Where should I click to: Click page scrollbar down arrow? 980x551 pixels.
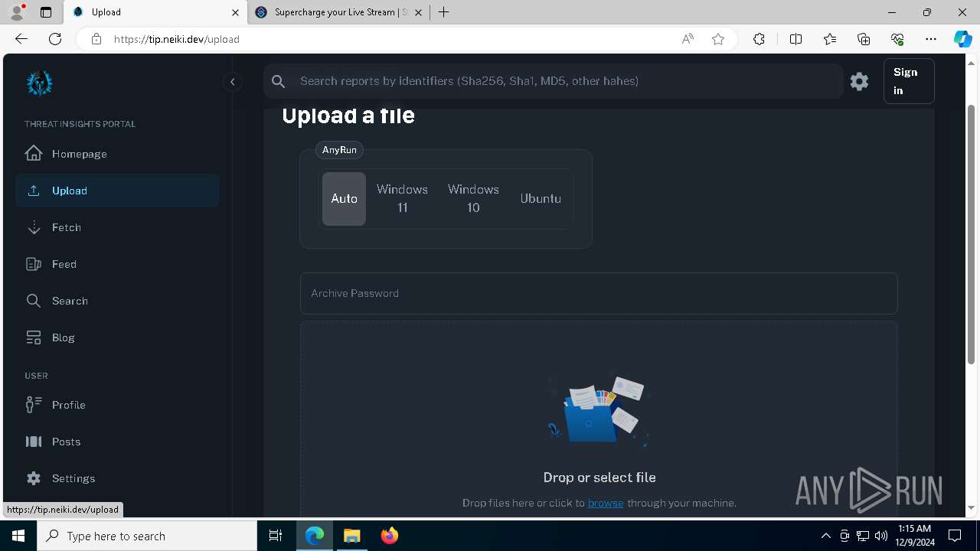972,507
